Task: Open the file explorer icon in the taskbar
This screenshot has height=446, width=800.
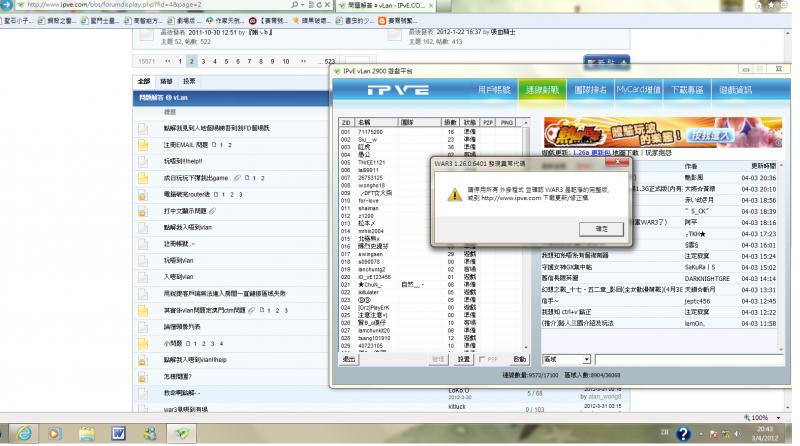Action: (x=87, y=434)
